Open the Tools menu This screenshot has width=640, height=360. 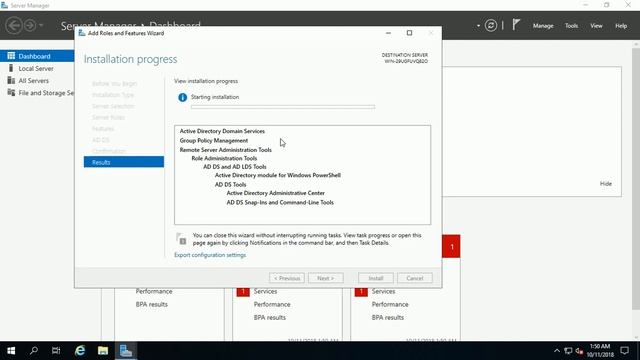571,26
